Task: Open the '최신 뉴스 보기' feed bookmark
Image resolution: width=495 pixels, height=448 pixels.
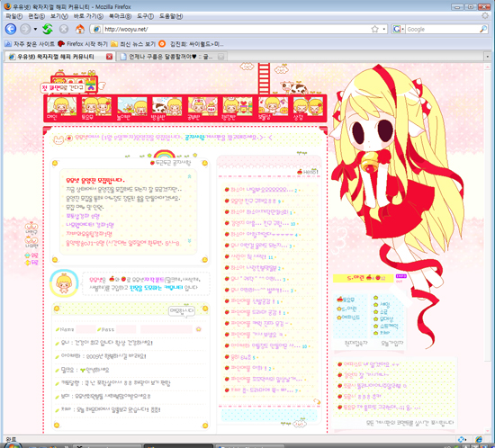Action: tap(133, 44)
